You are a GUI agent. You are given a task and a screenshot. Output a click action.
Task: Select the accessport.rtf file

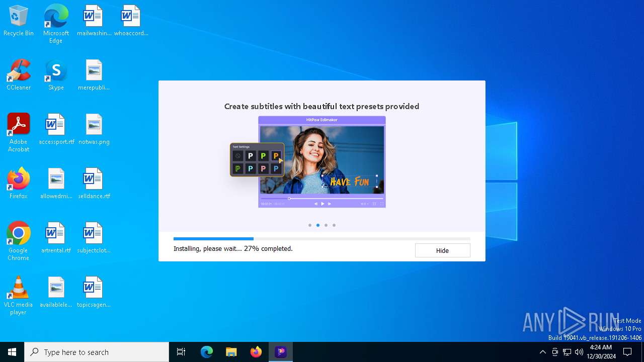point(56,130)
